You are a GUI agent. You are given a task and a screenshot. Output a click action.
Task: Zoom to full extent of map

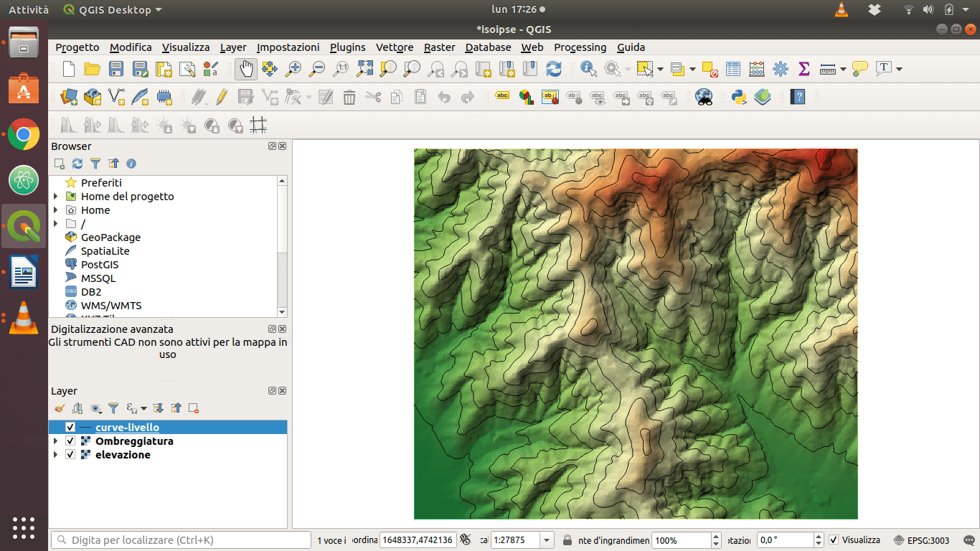pos(364,69)
